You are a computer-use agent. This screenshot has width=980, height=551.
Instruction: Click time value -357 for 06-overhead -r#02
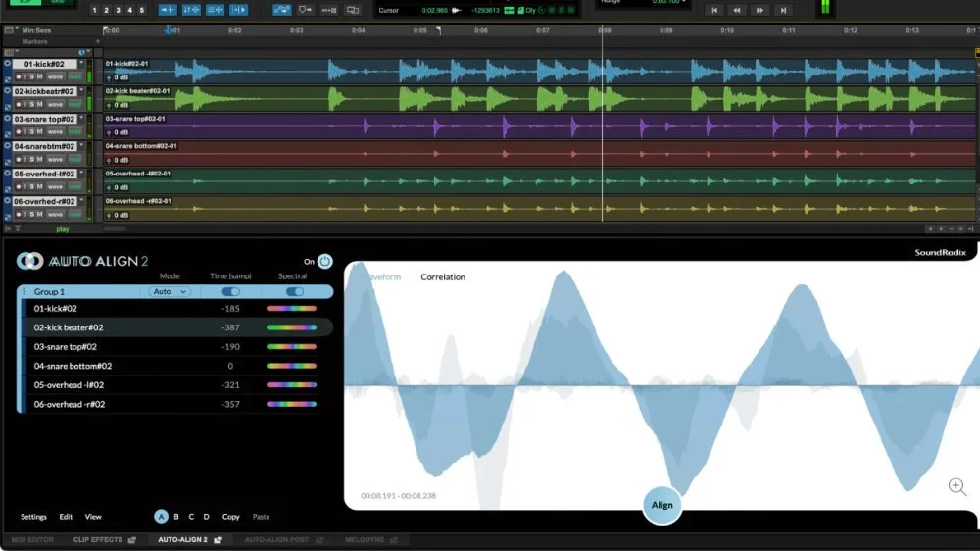230,405
